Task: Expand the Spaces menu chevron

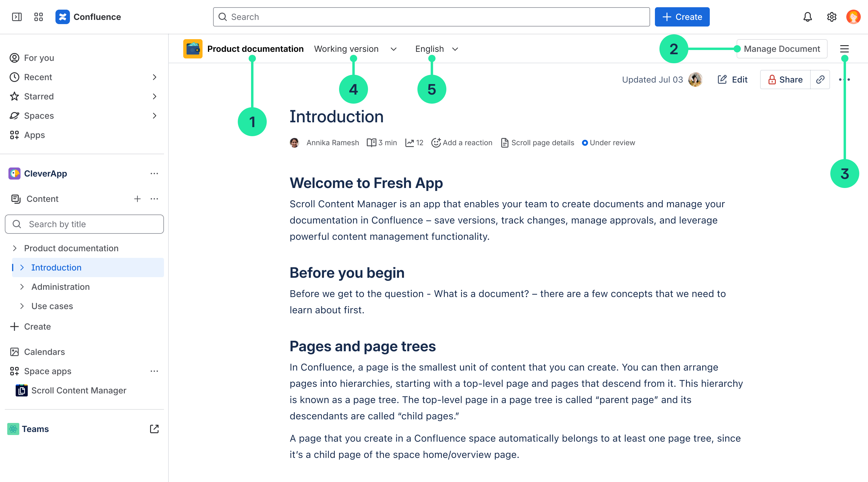Action: (x=154, y=116)
